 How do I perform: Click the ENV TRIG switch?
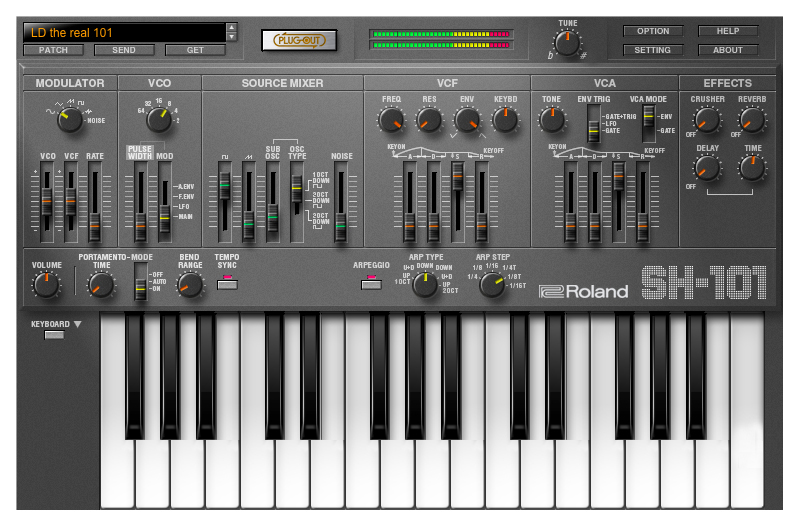point(593,123)
